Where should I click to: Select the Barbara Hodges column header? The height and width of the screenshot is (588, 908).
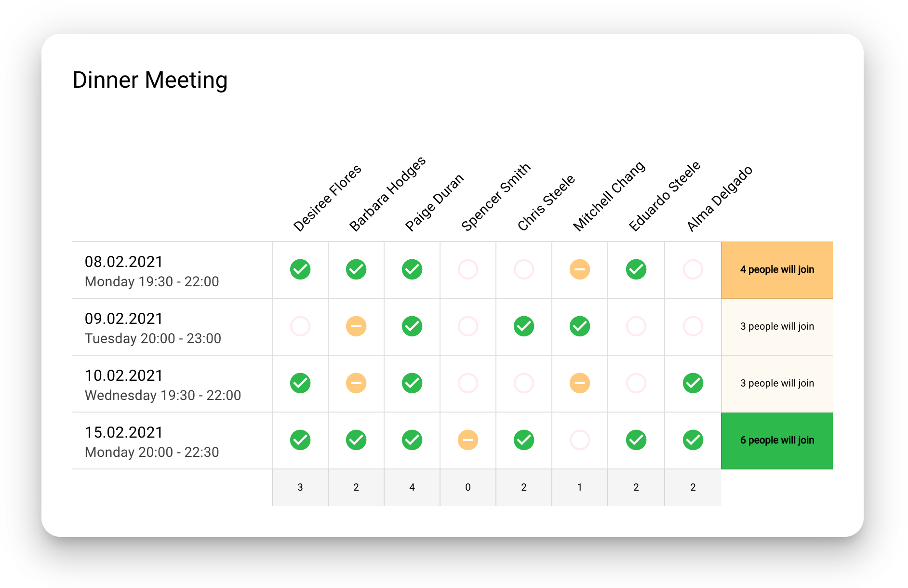387,194
